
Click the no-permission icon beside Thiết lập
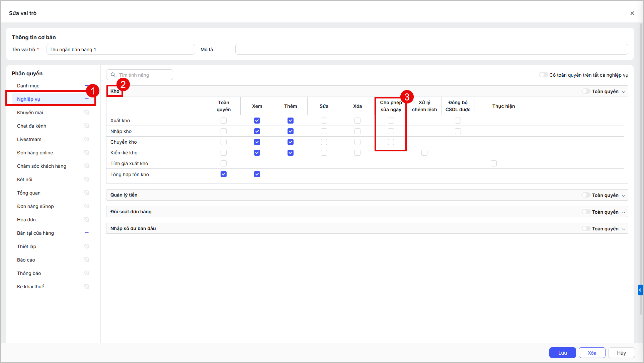point(87,246)
